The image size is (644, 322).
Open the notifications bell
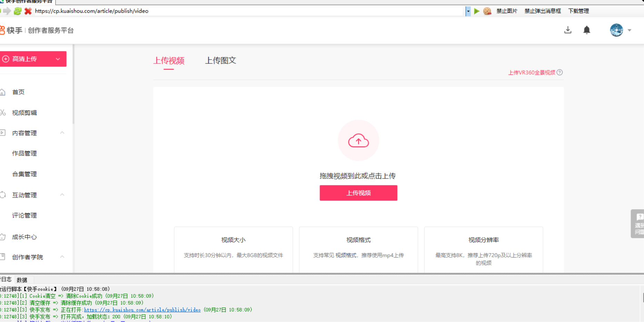(587, 30)
